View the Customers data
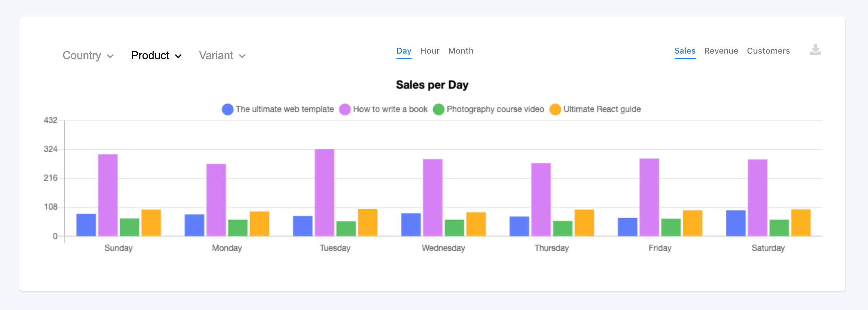 click(769, 51)
